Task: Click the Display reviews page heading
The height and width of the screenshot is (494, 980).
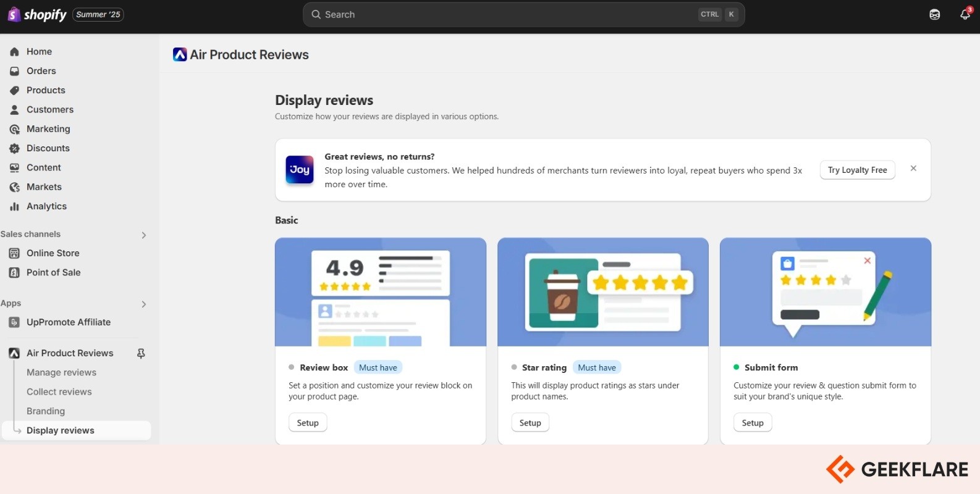Action: point(324,100)
